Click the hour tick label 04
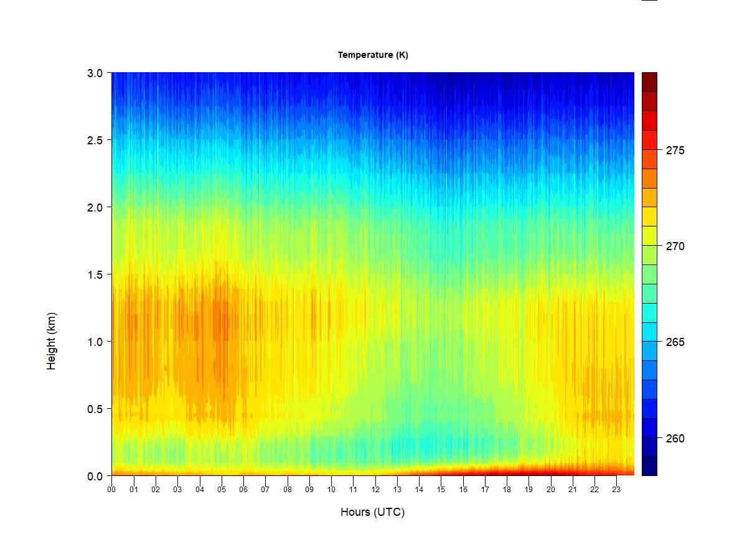The height and width of the screenshot is (560, 747). click(x=199, y=489)
